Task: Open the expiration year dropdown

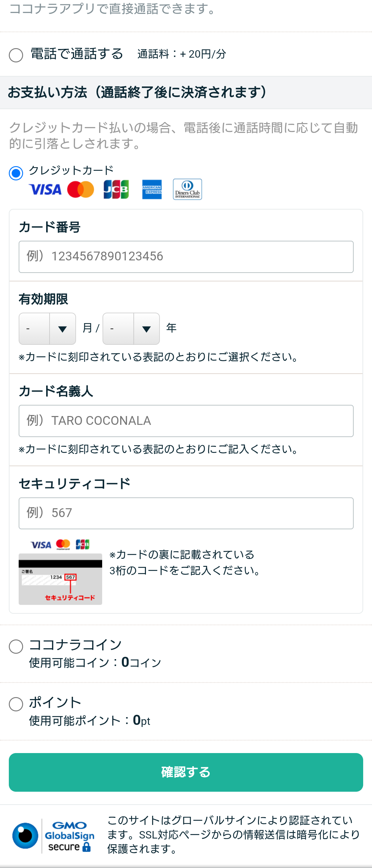Action: point(131,329)
